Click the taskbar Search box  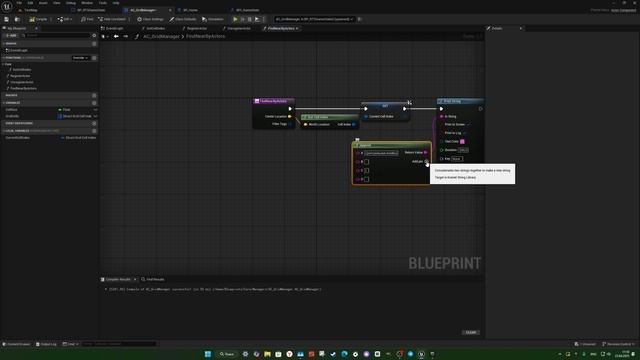pyautogui.click(x=227, y=354)
